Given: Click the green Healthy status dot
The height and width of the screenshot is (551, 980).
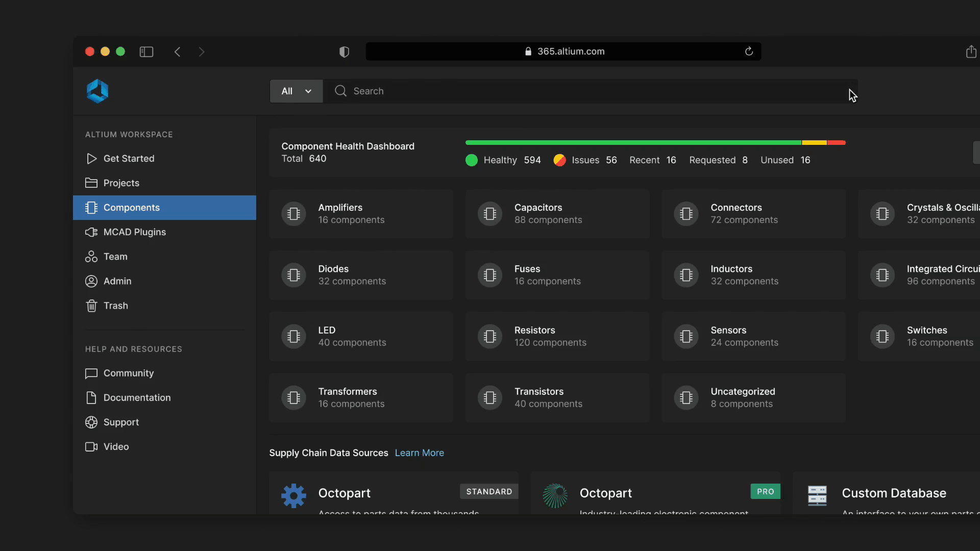Looking at the screenshot, I should pyautogui.click(x=472, y=160).
